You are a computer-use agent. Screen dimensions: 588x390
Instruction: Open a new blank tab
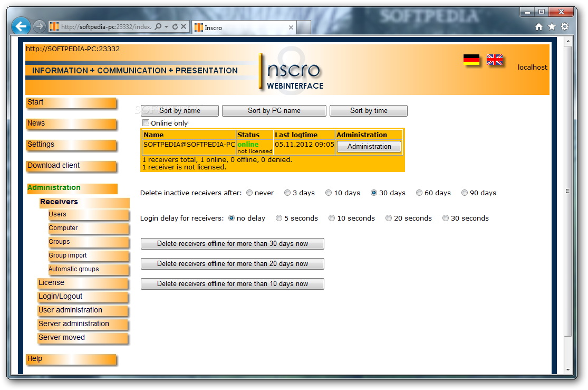(304, 27)
